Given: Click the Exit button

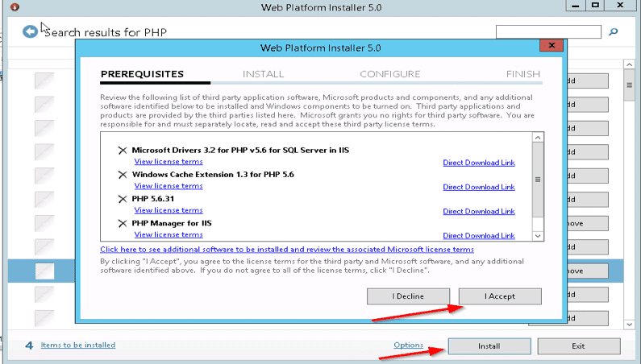Looking at the screenshot, I should 578,346.
